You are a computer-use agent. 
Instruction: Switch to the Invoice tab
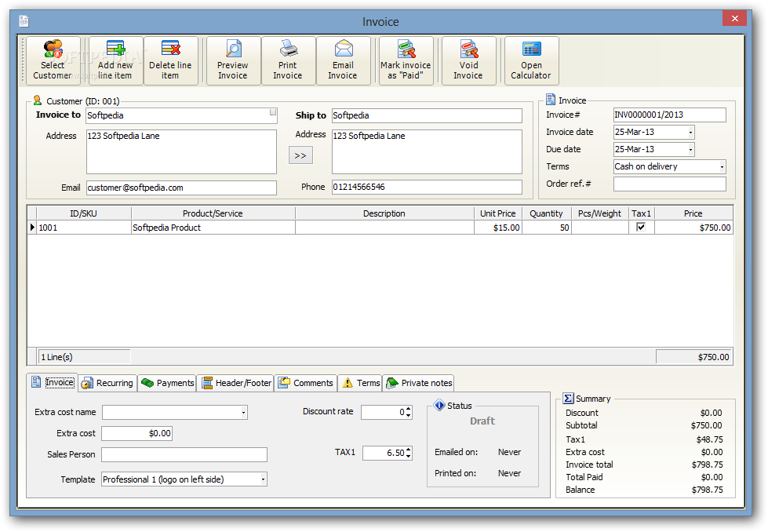tap(53, 382)
